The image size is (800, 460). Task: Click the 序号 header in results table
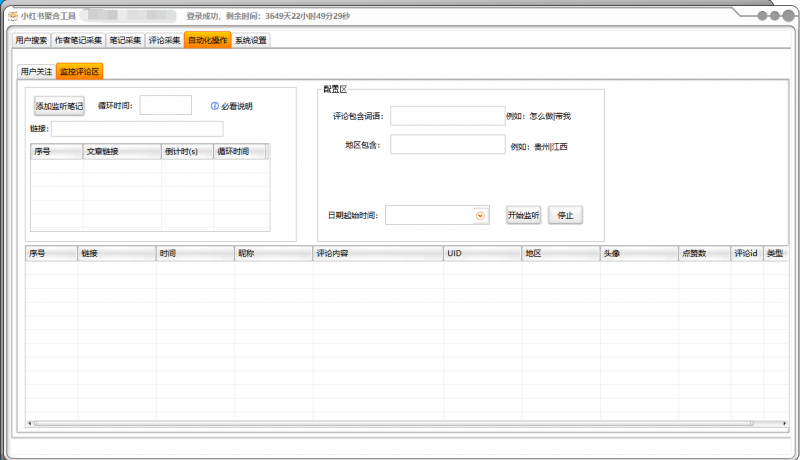(52, 253)
